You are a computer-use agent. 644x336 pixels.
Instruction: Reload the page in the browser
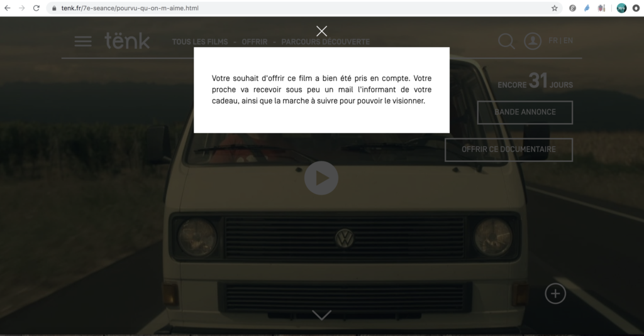pos(36,8)
